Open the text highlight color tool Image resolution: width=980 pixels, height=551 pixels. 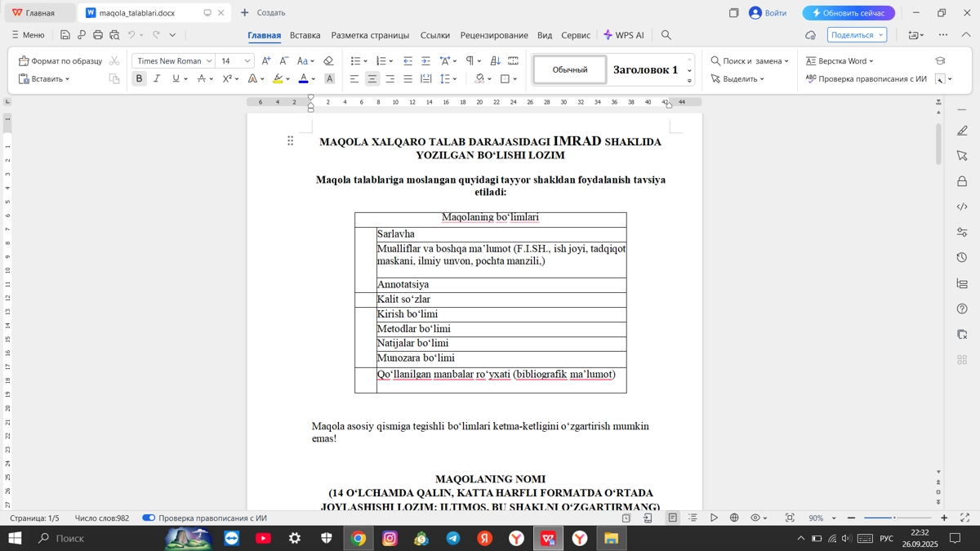[x=278, y=78]
